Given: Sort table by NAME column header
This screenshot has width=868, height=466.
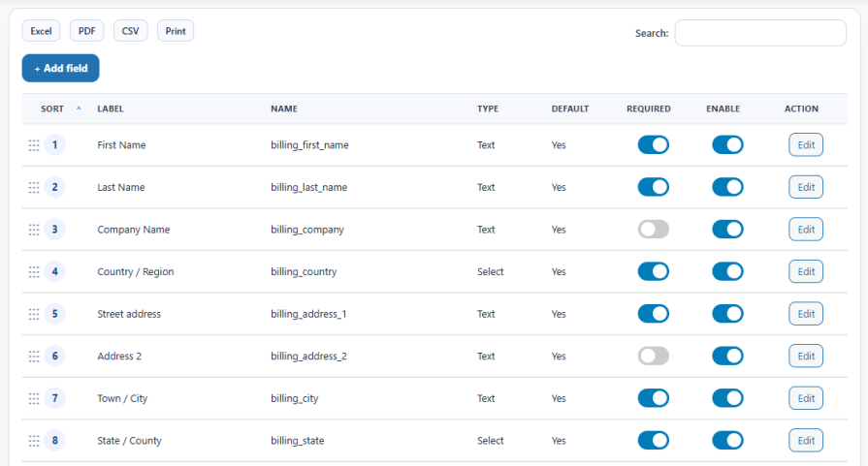Looking at the screenshot, I should pyautogui.click(x=284, y=109).
